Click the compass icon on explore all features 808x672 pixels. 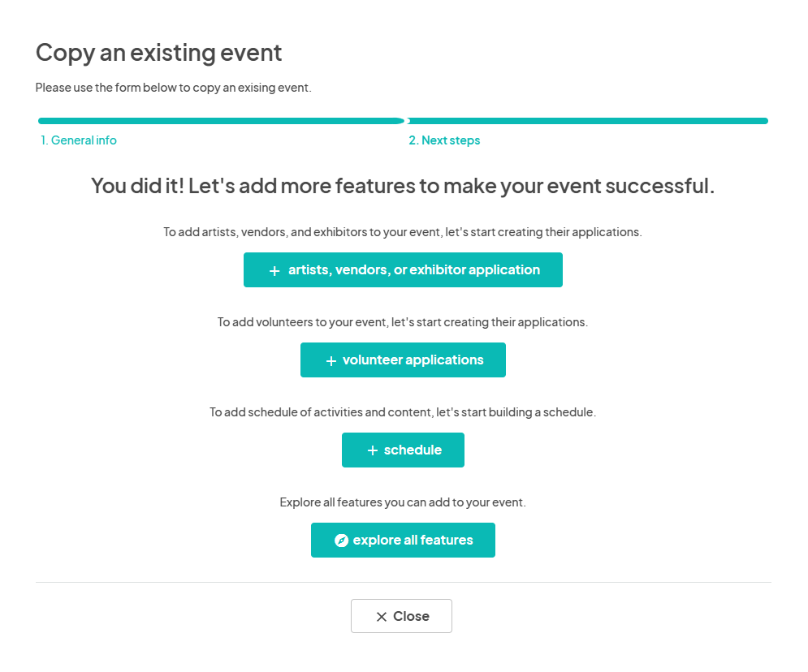341,540
